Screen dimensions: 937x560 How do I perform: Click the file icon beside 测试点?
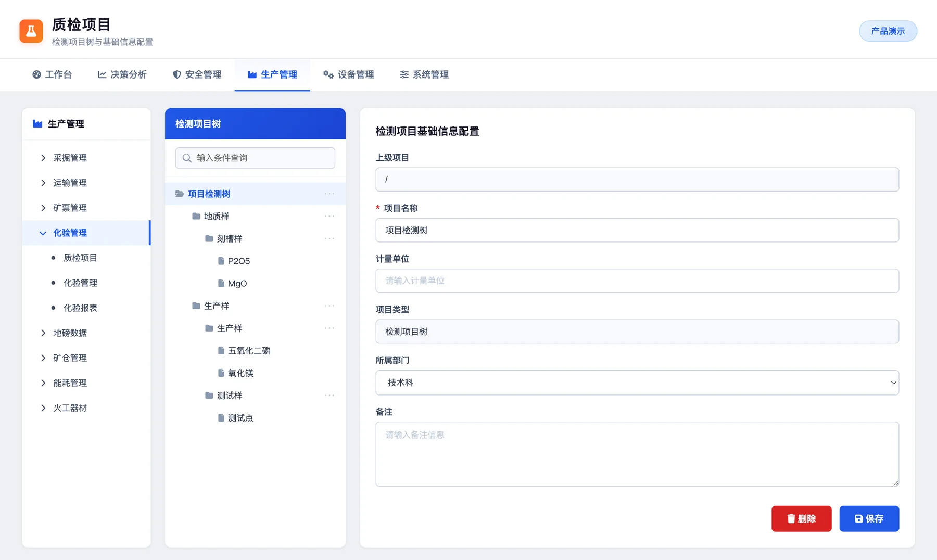coord(221,418)
